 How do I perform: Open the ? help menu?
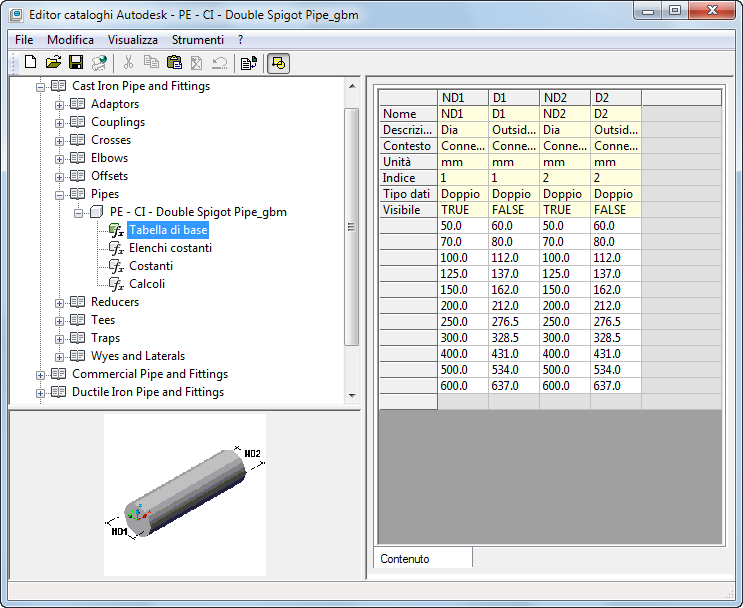click(241, 40)
